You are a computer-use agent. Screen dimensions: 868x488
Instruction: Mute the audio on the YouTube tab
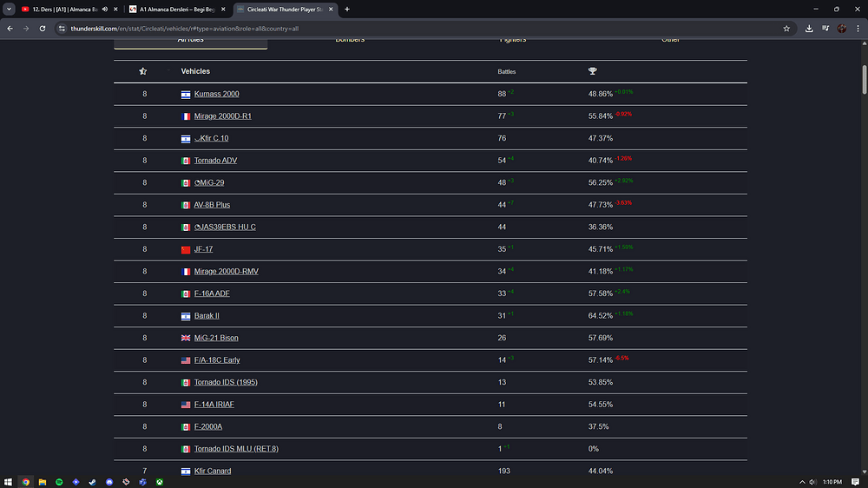point(105,10)
